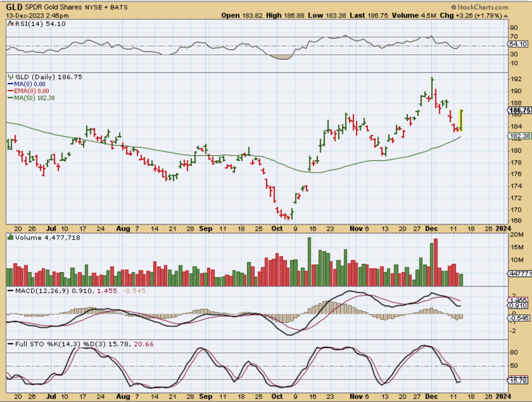Click the GLD (Daily) bar-chart legend icon
The width and height of the screenshot is (532, 402).
click(10, 77)
